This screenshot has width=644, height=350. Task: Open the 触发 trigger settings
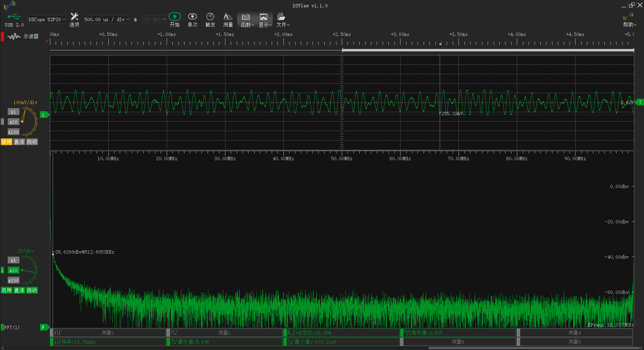[210, 19]
